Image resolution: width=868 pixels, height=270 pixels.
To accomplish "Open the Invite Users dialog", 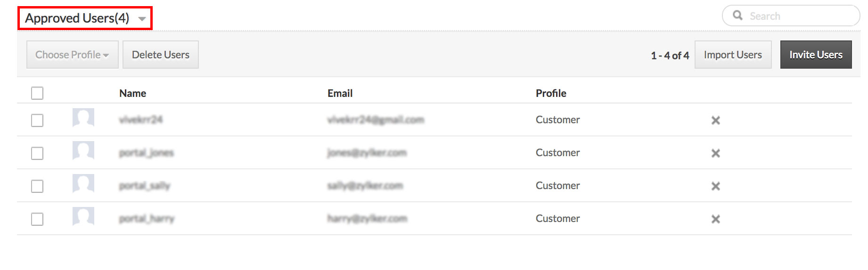I will coord(816,55).
